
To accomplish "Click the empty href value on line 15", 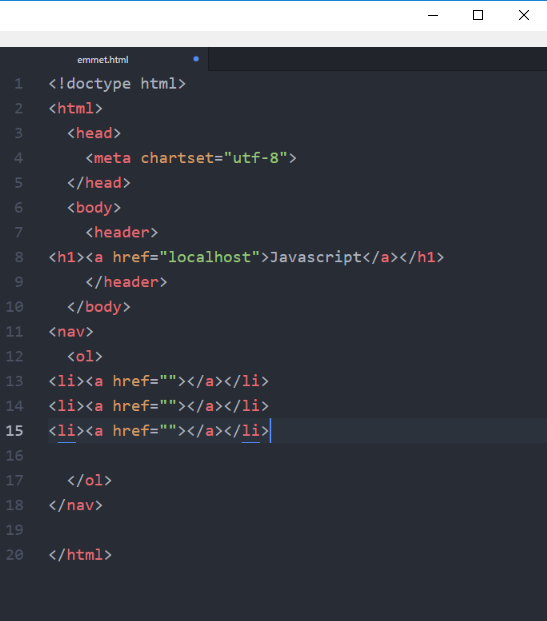I will [168, 431].
